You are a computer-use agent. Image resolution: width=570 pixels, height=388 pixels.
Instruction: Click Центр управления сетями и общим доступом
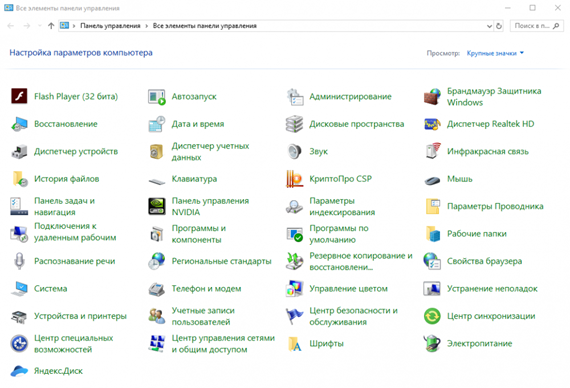point(223,344)
